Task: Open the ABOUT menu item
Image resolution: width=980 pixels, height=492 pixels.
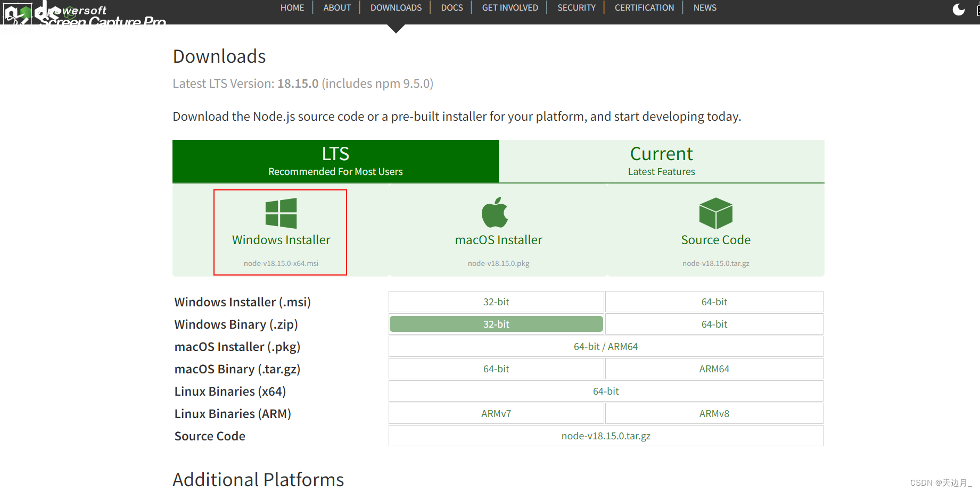Action: point(337,8)
